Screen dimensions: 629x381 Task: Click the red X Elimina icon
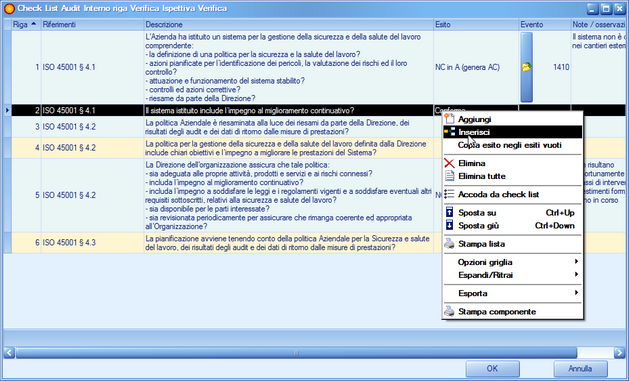(449, 163)
